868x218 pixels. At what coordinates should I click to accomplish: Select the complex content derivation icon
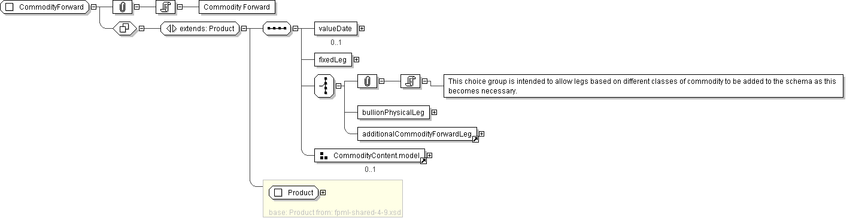(x=125, y=28)
